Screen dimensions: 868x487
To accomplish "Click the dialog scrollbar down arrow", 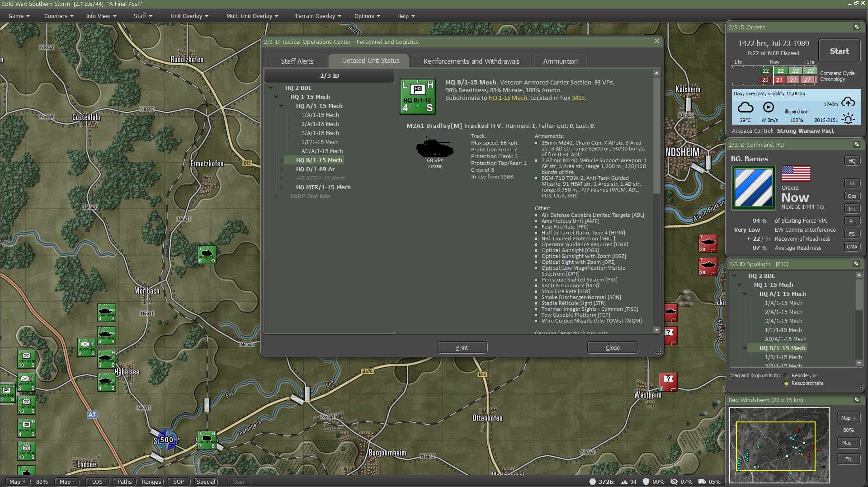I will coord(656,330).
